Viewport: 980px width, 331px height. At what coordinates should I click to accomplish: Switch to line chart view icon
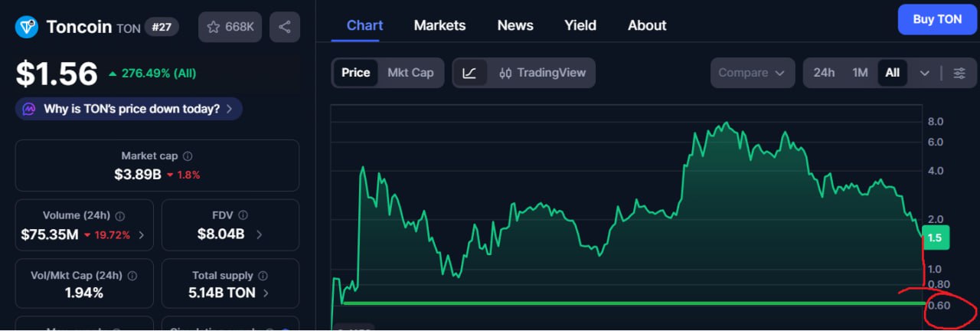(470, 73)
